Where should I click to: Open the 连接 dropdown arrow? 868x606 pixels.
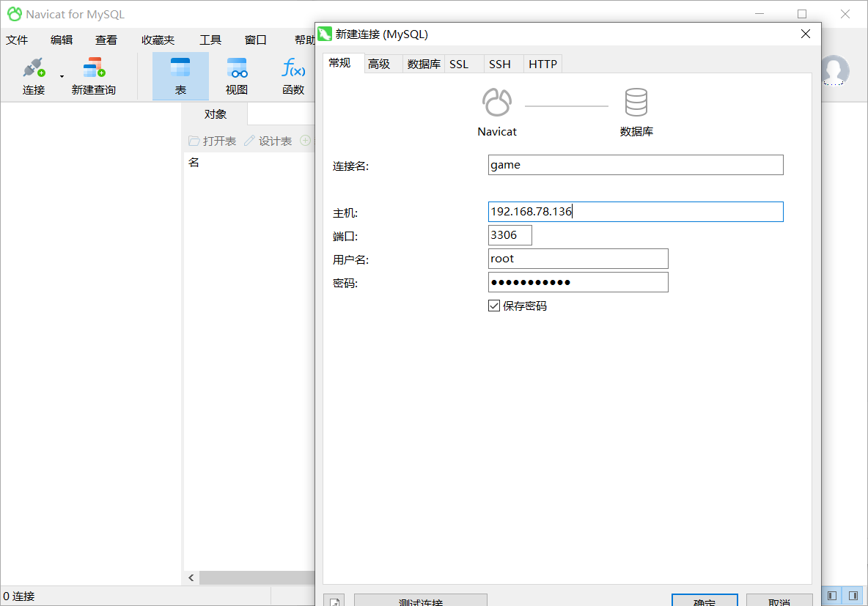(62, 76)
